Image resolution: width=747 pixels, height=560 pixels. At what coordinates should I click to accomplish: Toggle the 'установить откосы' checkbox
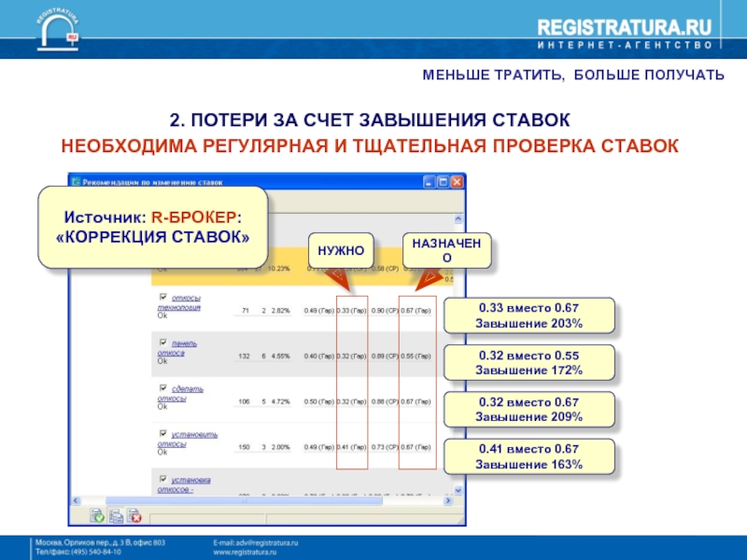pos(162,434)
